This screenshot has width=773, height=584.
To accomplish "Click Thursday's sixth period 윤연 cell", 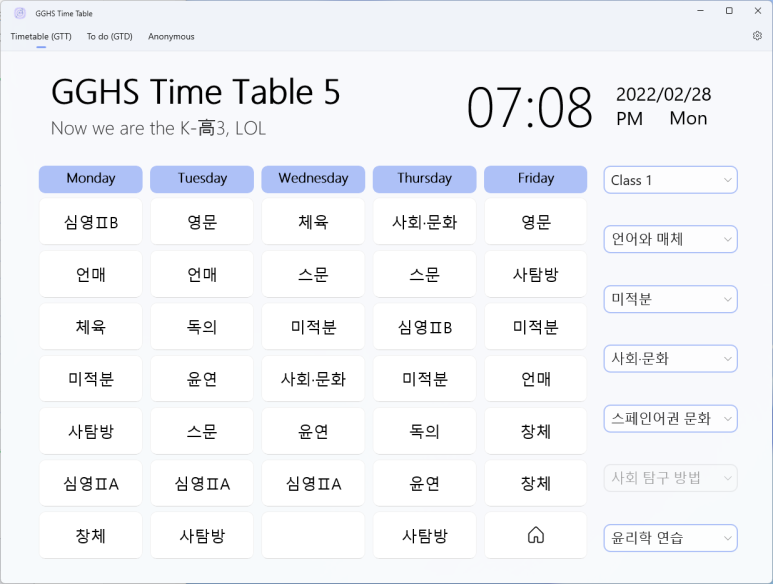I will click(424, 483).
